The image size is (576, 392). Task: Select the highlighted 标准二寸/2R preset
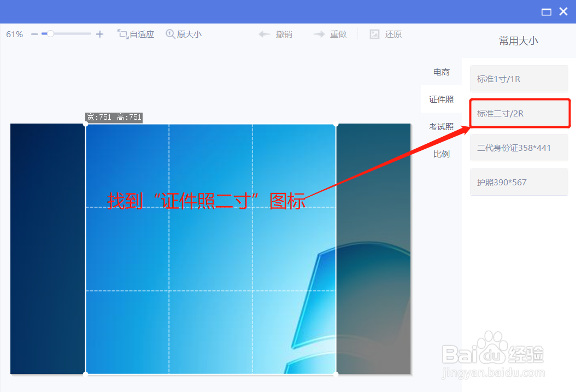coord(519,113)
